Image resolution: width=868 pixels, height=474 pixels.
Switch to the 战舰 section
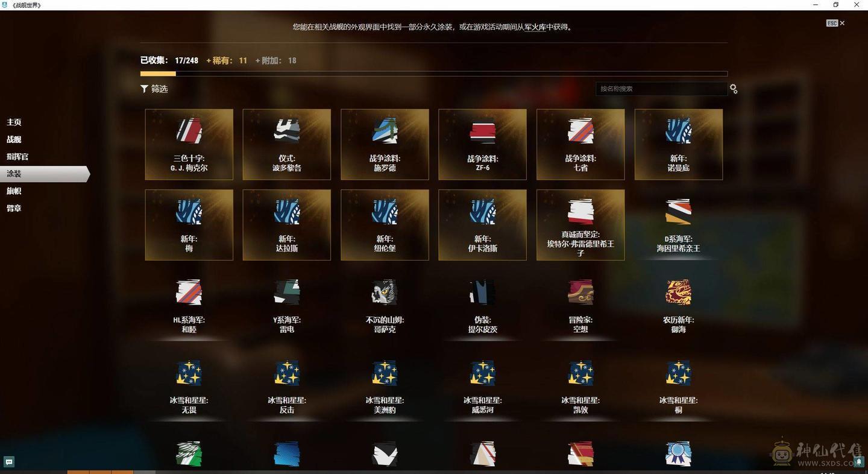[14, 139]
